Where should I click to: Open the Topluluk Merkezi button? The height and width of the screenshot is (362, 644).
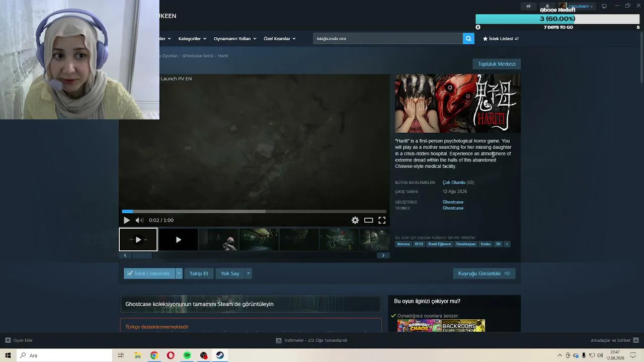[x=497, y=64]
